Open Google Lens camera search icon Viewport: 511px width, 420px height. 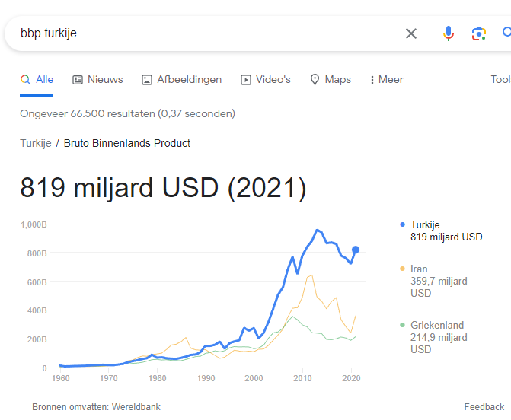(479, 33)
